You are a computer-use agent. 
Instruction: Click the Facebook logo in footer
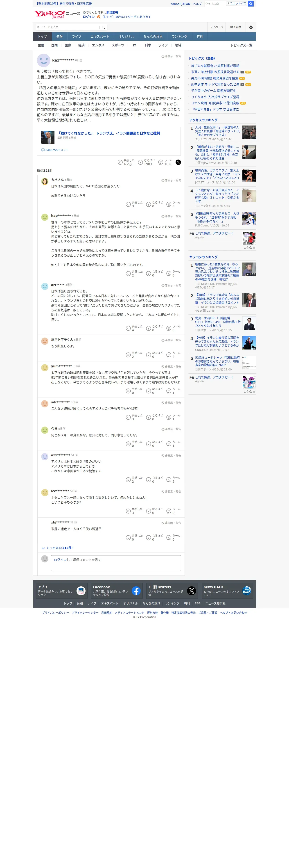click(x=136, y=591)
